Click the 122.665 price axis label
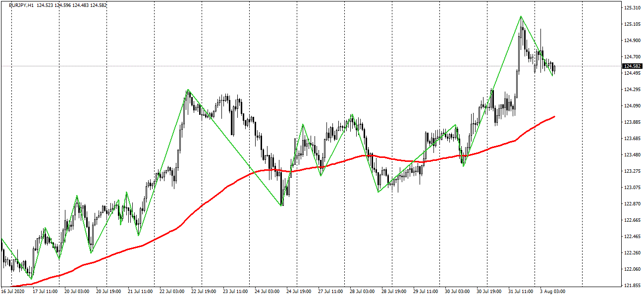This screenshot has height=297, width=644. (633, 220)
